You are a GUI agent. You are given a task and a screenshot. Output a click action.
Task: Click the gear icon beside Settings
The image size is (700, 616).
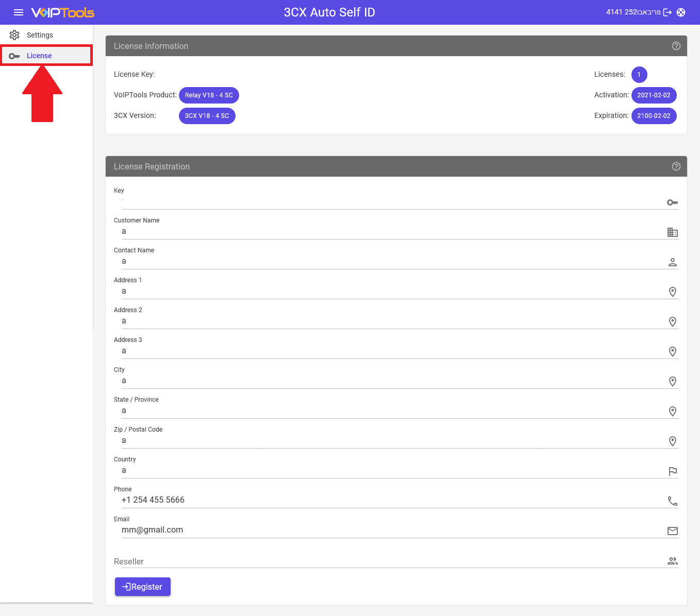(14, 35)
